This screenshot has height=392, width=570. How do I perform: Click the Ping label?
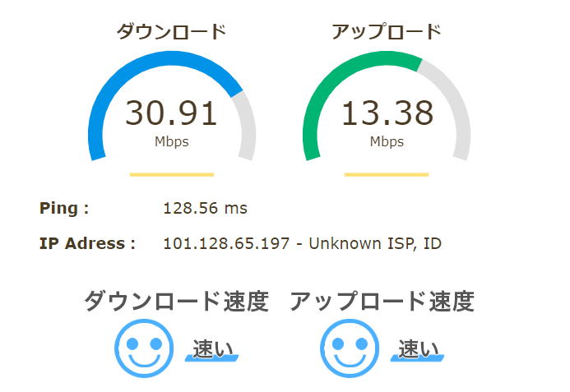tap(64, 208)
